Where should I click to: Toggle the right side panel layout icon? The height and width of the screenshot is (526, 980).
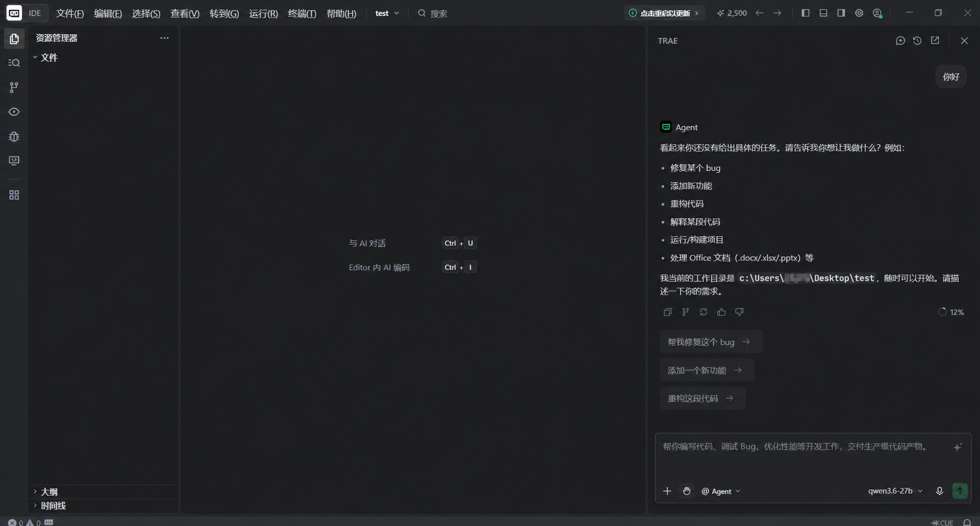tap(841, 13)
